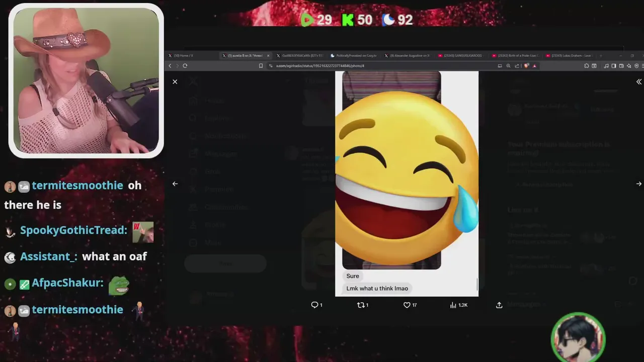Click the green play counter 29

pyautogui.click(x=316, y=20)
